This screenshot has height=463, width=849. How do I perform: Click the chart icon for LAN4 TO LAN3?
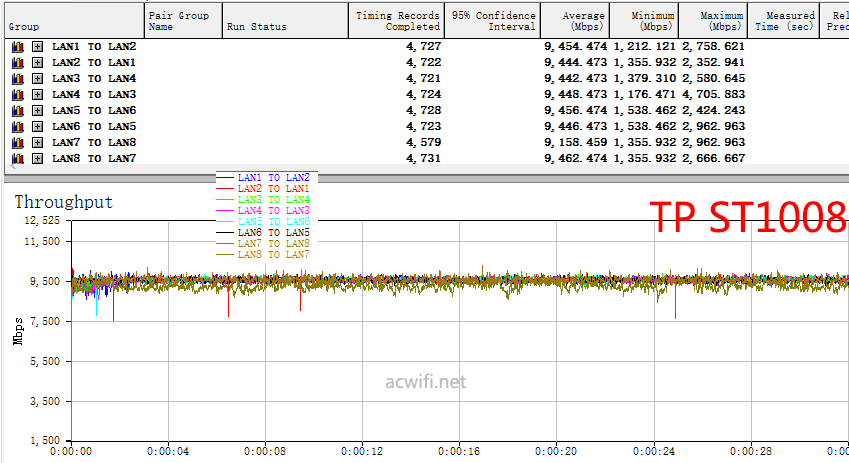click(18, 95)
